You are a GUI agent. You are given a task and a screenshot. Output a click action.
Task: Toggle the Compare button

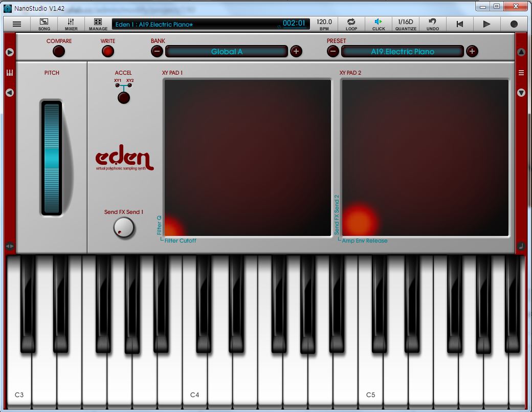coord(59,52)
